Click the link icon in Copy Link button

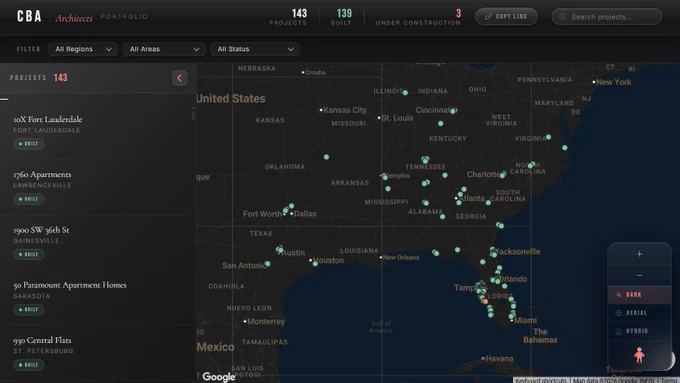point(488,16)
